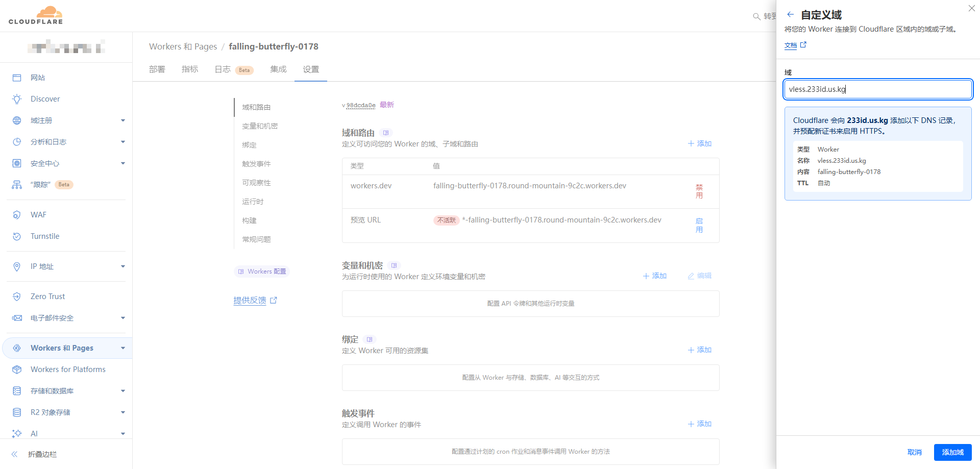Disable the workers.dev route via 禁用
Viewport: 980px width, 469px height.
[699, 191]
